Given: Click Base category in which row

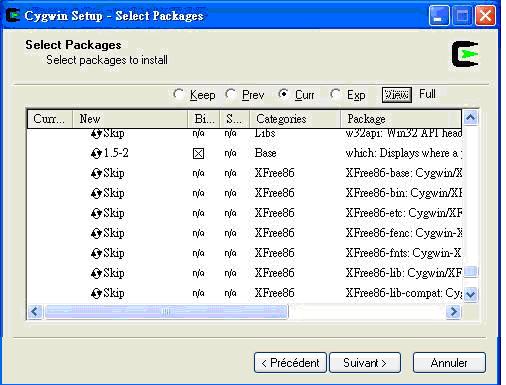Looking at the screenshot, I should point(266,153).
